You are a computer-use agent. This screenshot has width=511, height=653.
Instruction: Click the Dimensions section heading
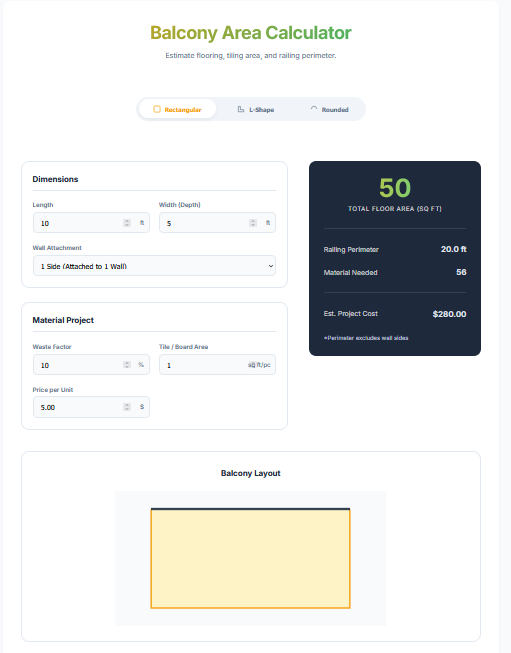coord(55,179)
